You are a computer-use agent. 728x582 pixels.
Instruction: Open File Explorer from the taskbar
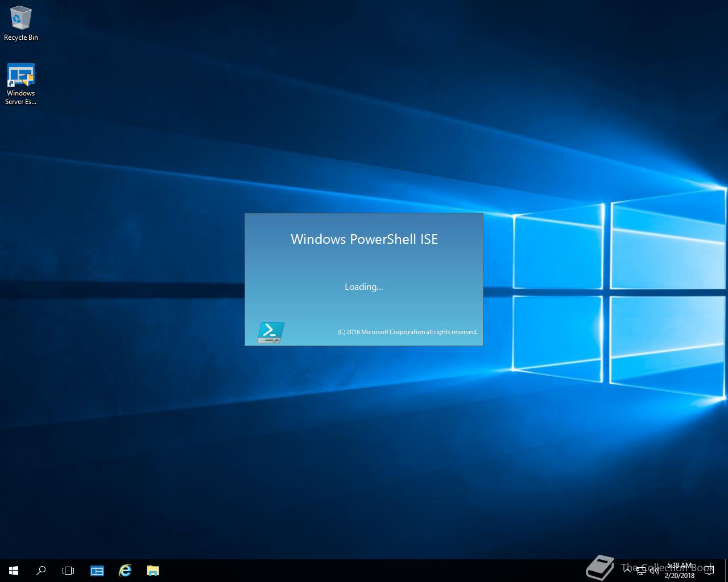click(x=153, y=571)
